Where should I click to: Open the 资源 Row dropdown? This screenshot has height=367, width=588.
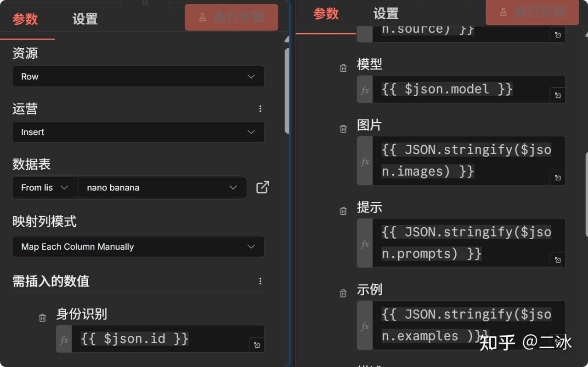[138, 76]
